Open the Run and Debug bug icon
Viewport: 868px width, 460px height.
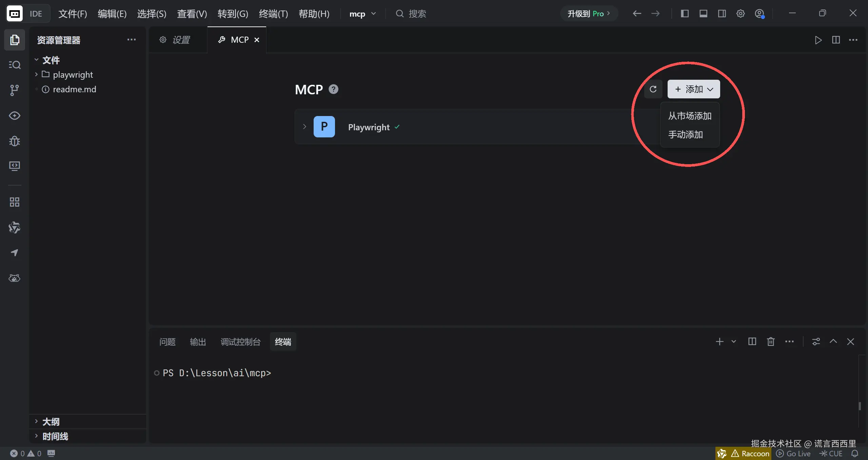tap(14, 141)
